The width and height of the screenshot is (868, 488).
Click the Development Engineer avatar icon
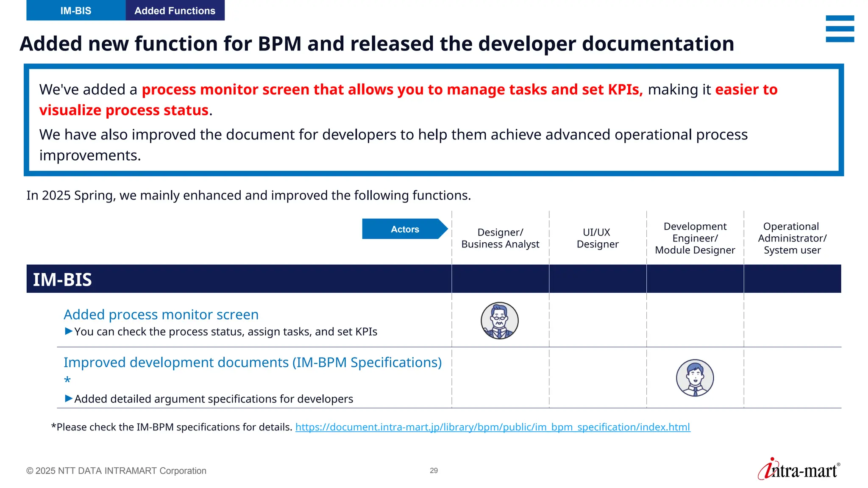point(695,378)
